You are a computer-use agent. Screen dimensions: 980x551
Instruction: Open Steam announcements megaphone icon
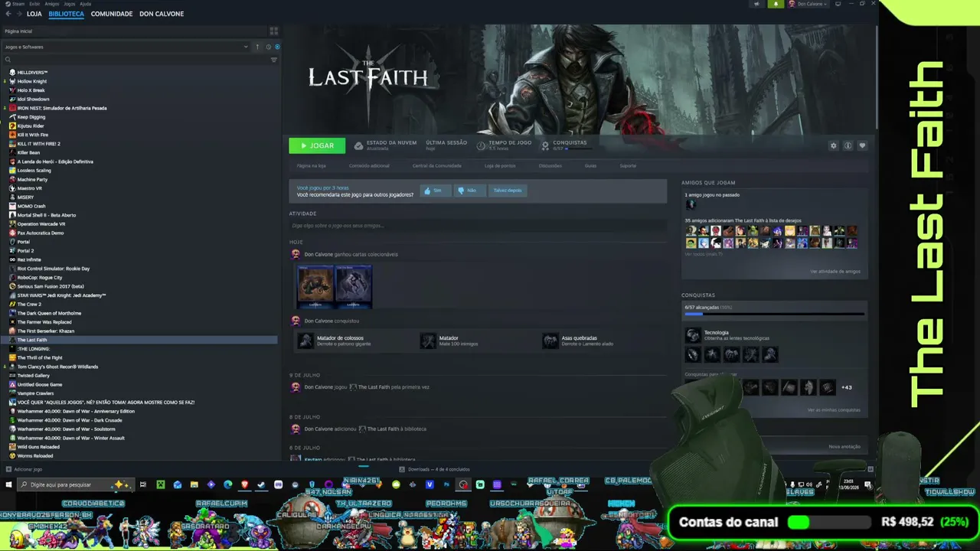[756, 4]
